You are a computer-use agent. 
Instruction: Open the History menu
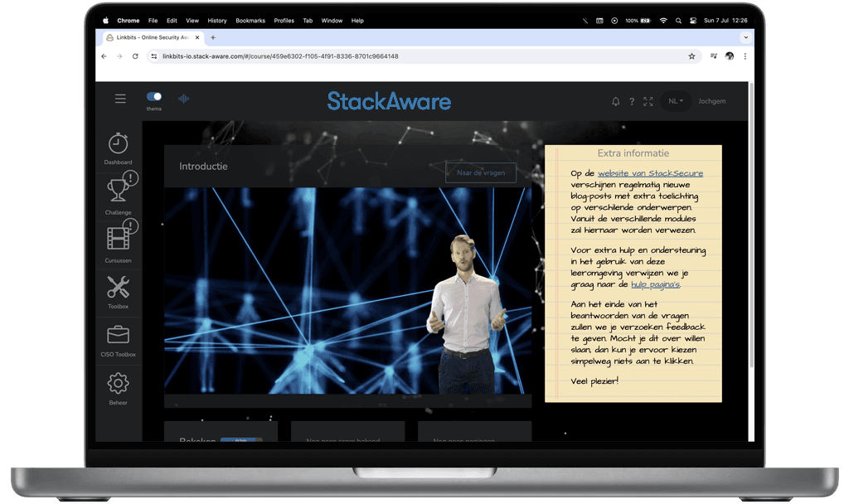217,21
